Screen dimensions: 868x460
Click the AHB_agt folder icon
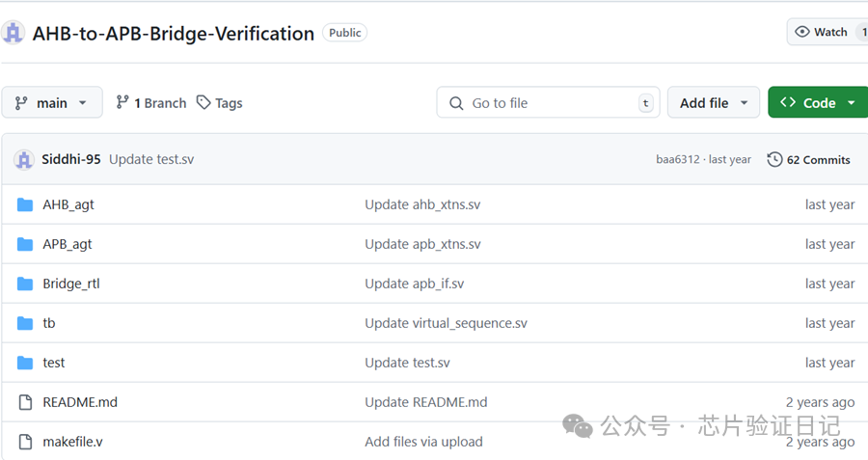[x=25, y=204]
